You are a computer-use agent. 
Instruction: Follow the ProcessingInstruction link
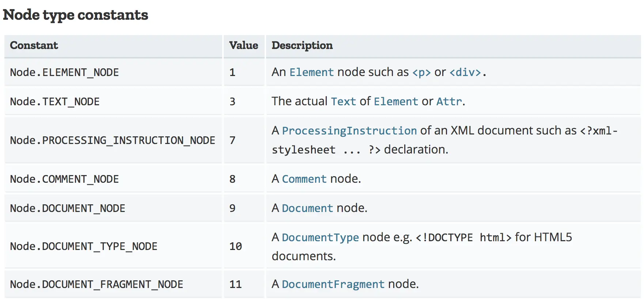349,131
